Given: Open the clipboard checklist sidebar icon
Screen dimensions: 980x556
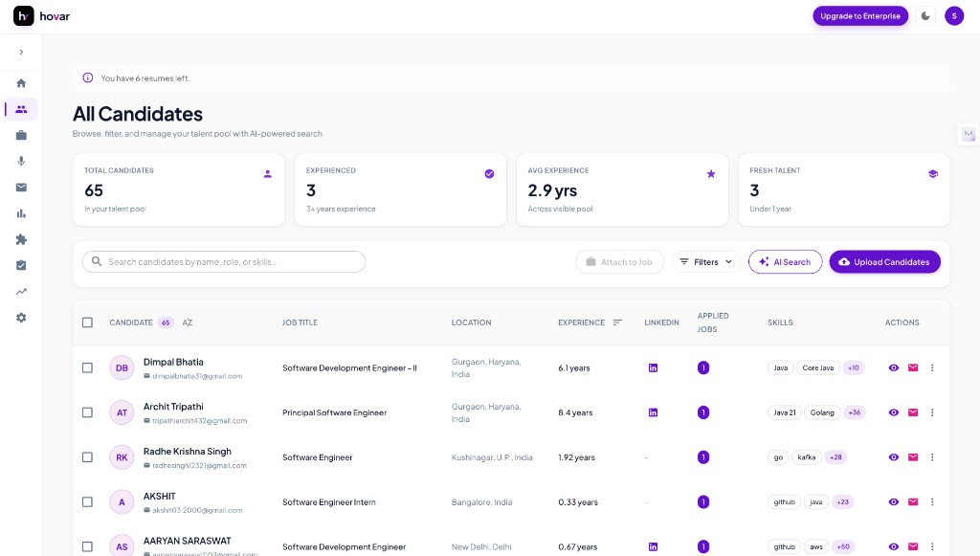Looking at the screenshot, I should [21, 265].
